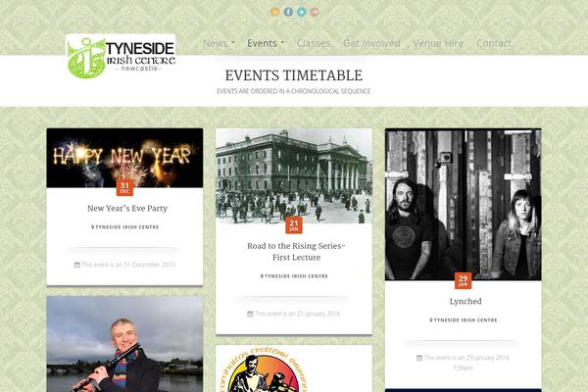
Task: Click the location under Lynched
Action: coord(464,320)
